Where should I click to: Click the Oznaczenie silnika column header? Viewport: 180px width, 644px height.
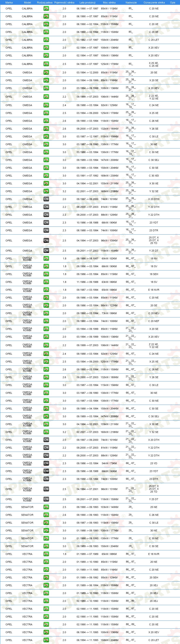click(x=154, y=3)
